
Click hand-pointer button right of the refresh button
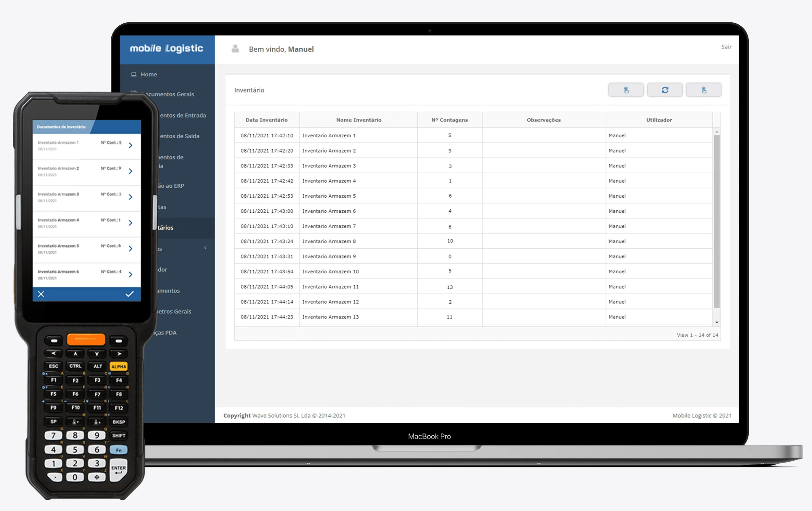click(x=703, y=90)
